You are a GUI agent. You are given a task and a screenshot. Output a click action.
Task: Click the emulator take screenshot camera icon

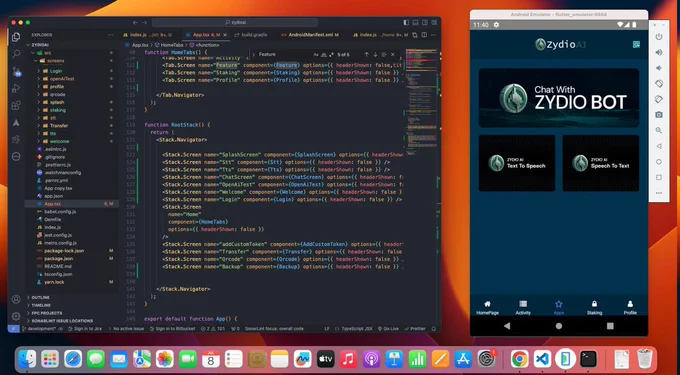point(659,115)
